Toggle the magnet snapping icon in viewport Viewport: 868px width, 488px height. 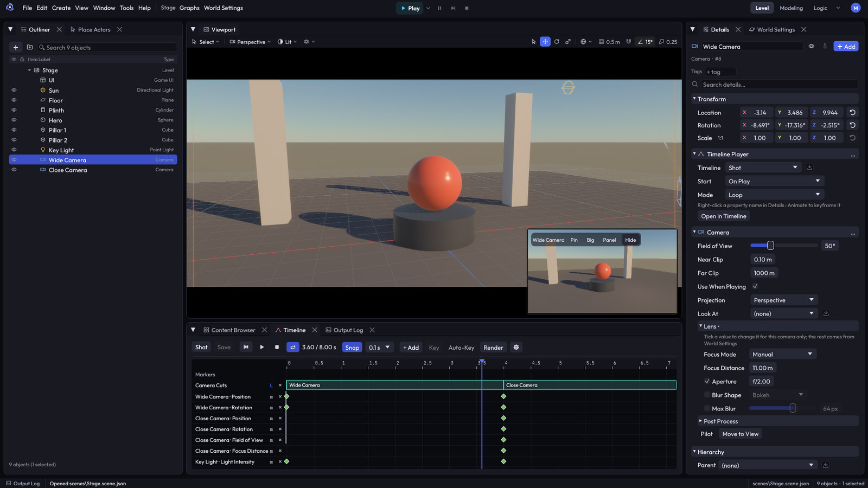(629, 42)
